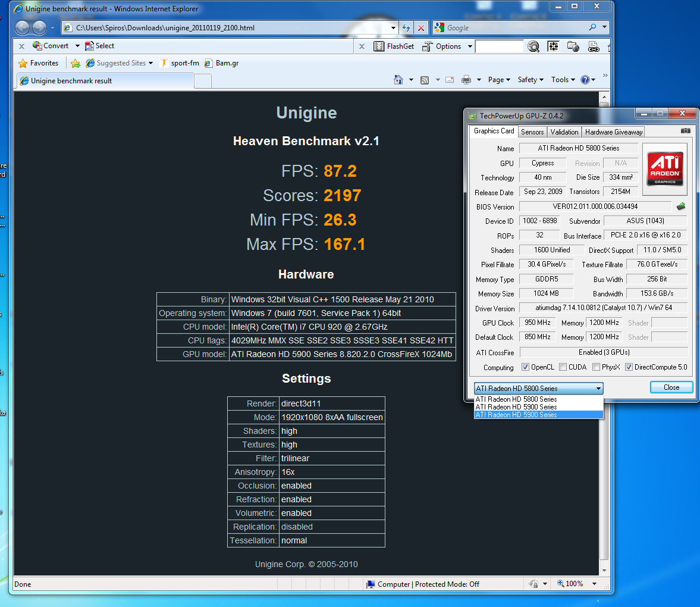This screenshot has width=700, height=607.
Task: Open the Page menu
Action: pyautogui.click(x=498, y=80)
